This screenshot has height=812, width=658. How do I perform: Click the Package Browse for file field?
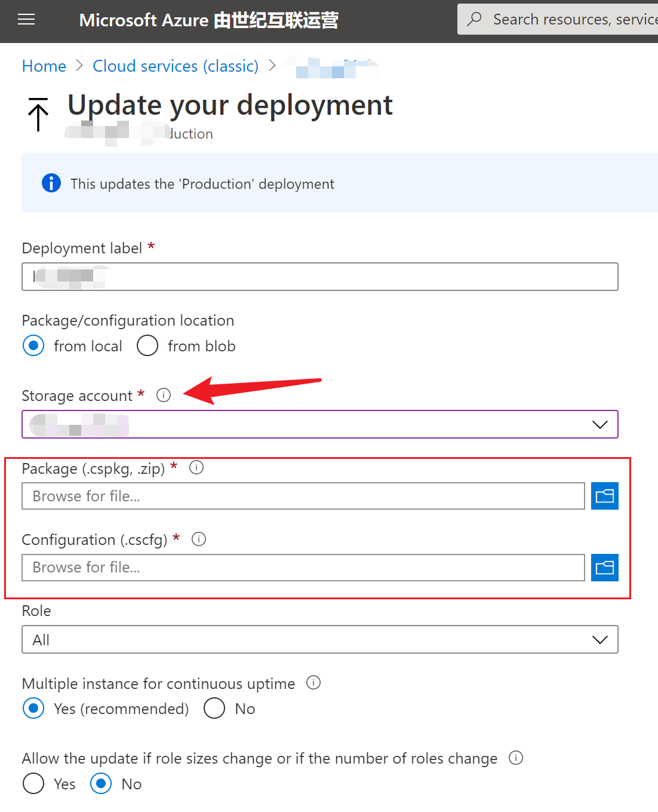point(303,496)
